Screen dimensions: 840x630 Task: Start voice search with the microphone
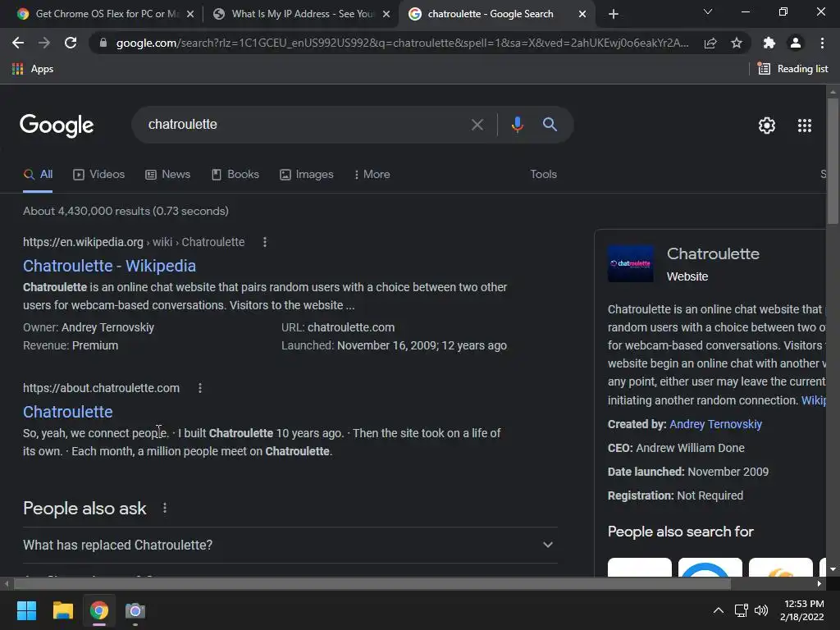517,125
